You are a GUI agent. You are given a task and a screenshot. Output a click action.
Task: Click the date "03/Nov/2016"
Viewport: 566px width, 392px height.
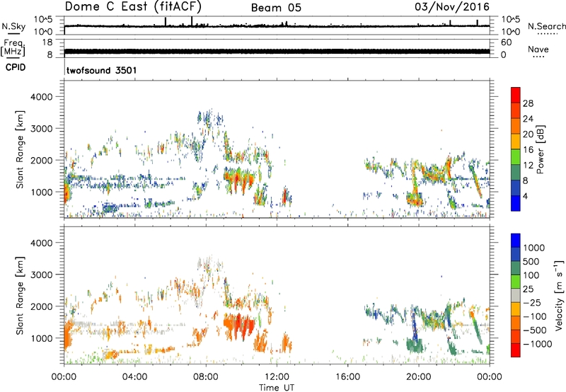452,6
